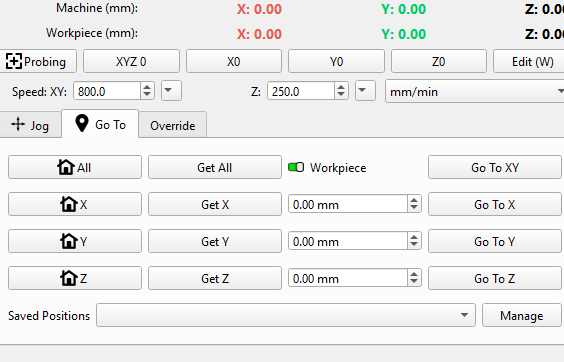
Task: Click the X target position field
Action: tap(348, 204)
